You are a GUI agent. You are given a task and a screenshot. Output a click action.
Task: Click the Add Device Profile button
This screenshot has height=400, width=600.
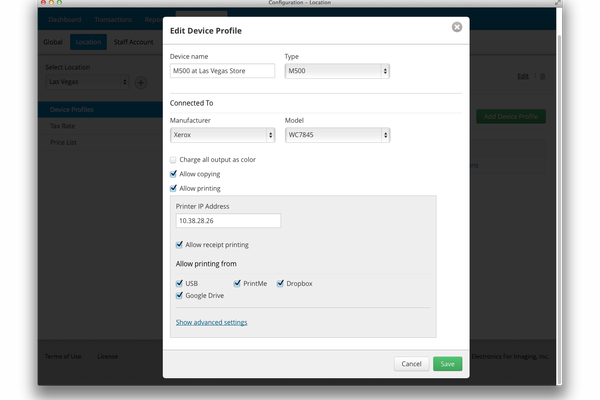click(x=511, y=116)
